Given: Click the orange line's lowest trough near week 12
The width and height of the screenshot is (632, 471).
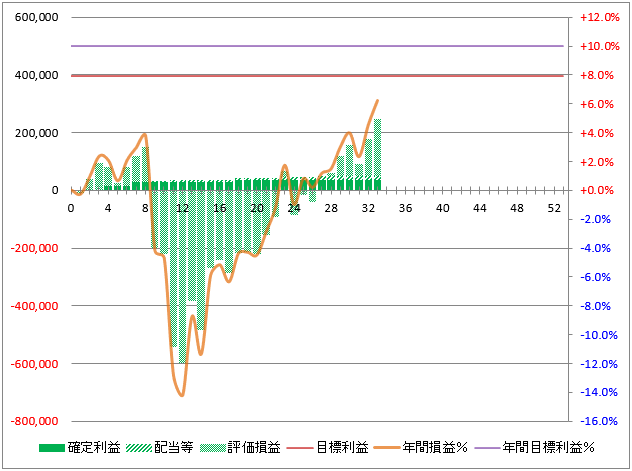Looking at the screenshot, I should coord(182,395).
